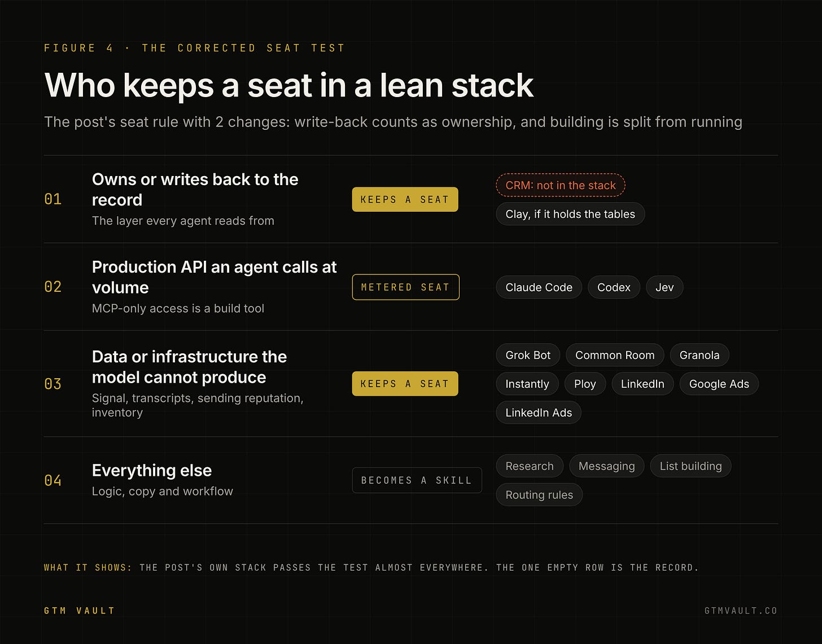The width and height of the screenshot is (822, 644).
Task: Select the 'Research' chip
Action: (530, 466)
